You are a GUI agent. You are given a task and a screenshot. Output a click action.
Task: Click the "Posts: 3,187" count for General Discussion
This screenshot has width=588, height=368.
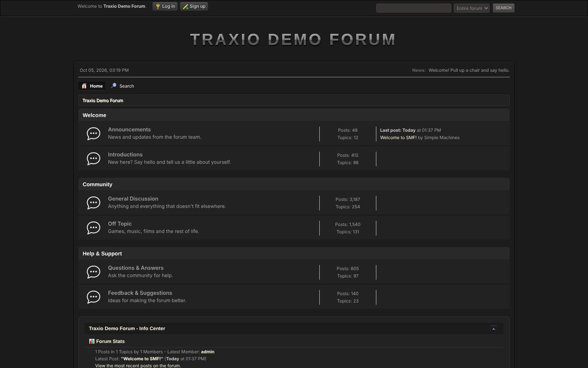click(x=348, y=199)
